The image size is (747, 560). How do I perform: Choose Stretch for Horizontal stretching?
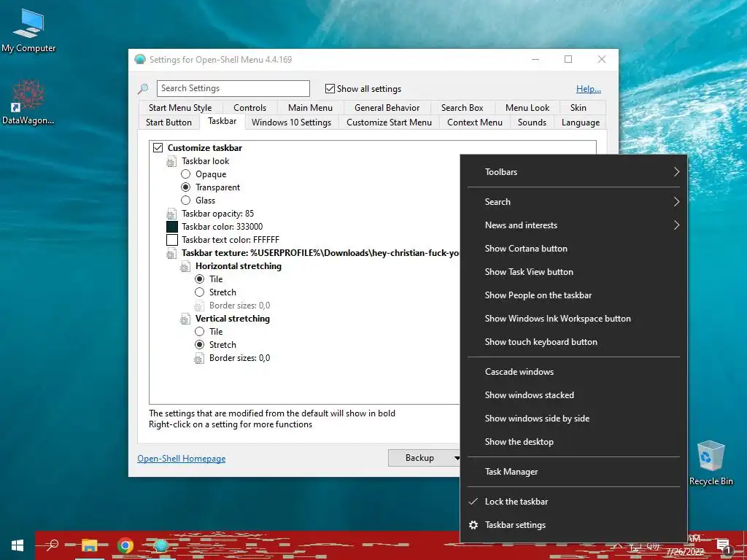click(200, 292)
